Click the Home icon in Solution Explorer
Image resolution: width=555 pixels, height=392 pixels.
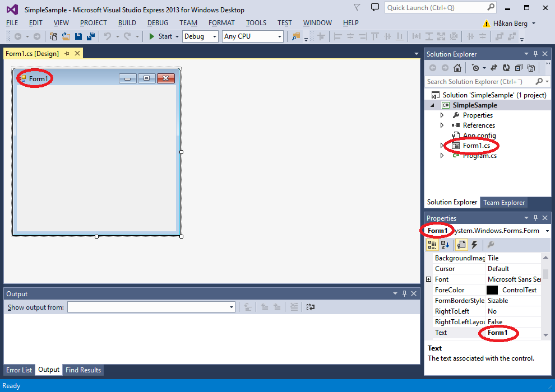tap(457, 68)
